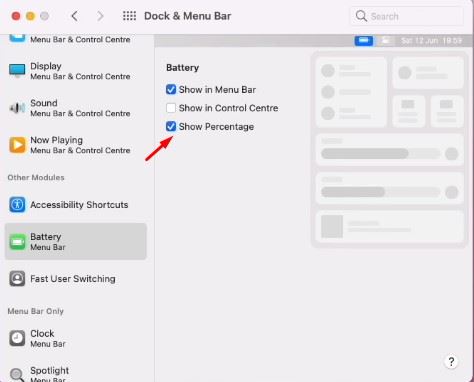The height and width of the screenshot is (382, 474).
Task: Open the show-all preferences grid icon
Action: pyautogui.click(x=129, y=16)
